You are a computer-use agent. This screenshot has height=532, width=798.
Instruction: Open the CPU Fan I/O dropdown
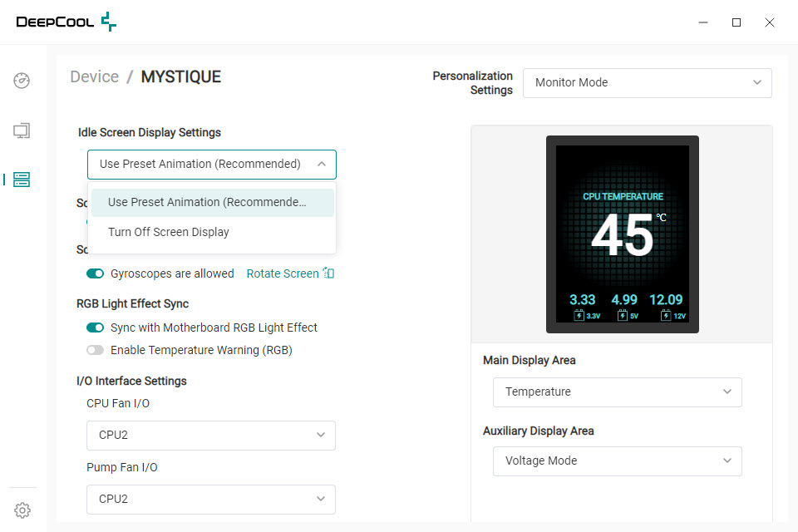[211, 436]
